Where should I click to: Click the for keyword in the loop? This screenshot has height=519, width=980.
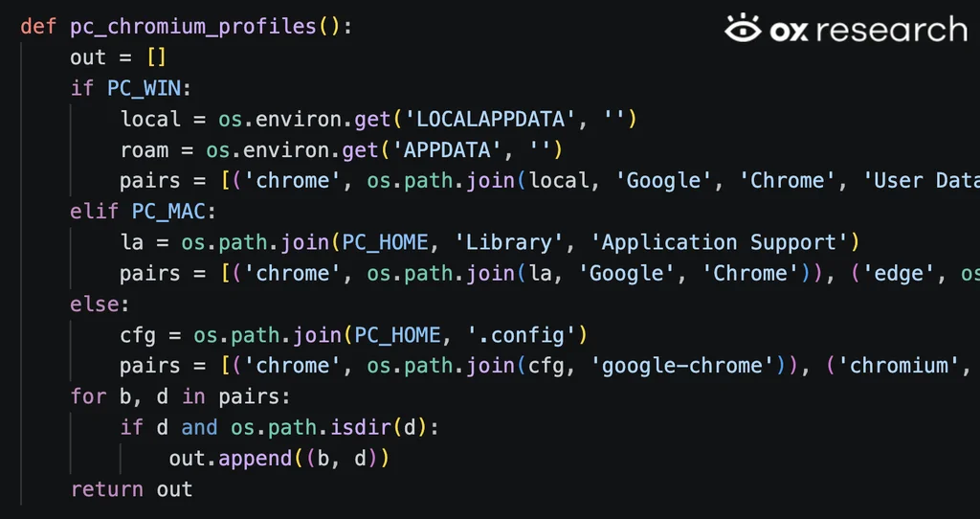click(88, 396)
